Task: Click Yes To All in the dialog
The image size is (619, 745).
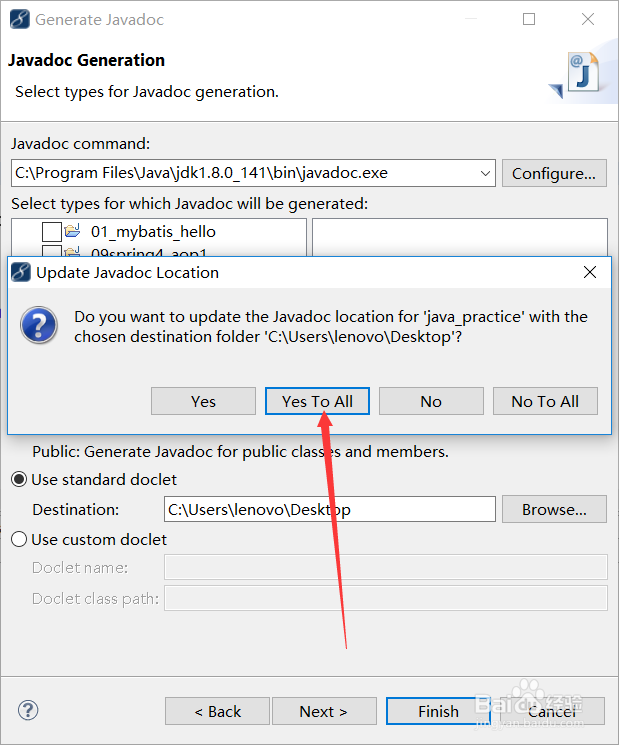Action: click(x=317, y=401)
